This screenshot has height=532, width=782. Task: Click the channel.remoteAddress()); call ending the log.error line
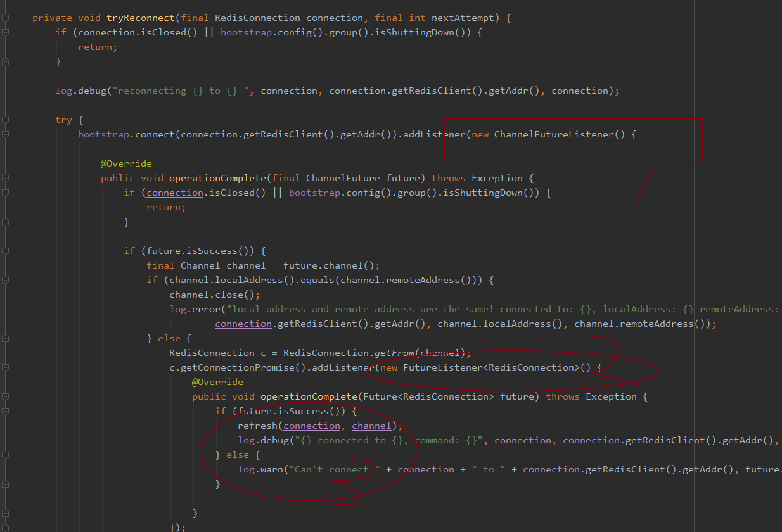pos(645,324)
